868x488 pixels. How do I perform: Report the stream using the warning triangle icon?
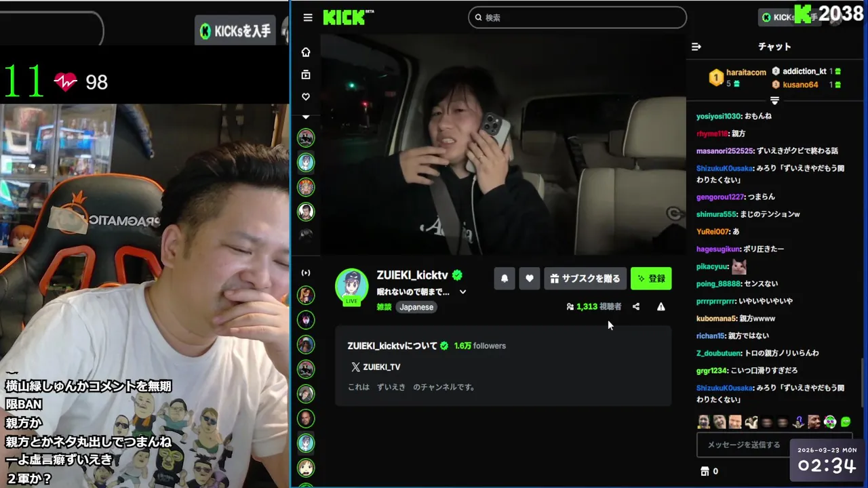(661, 306)
